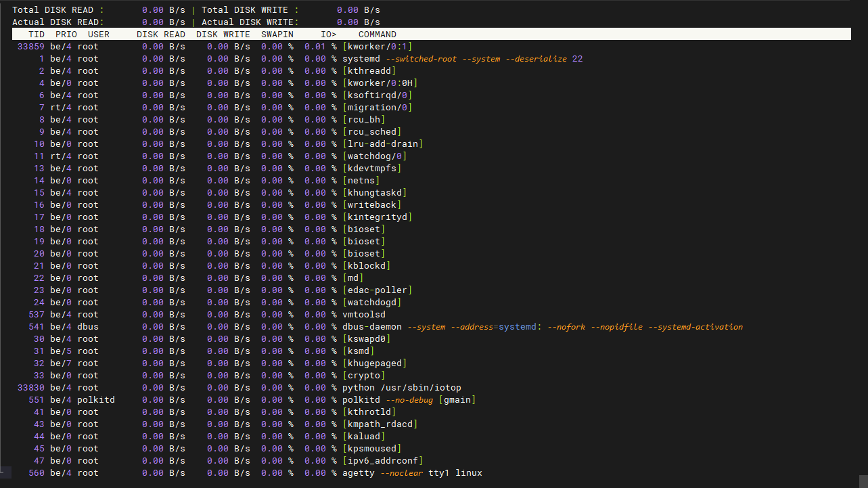The image size is (868, 488).
Task: Click the PRIO column header
Action: pyautogui.click(x=66, y=35)
